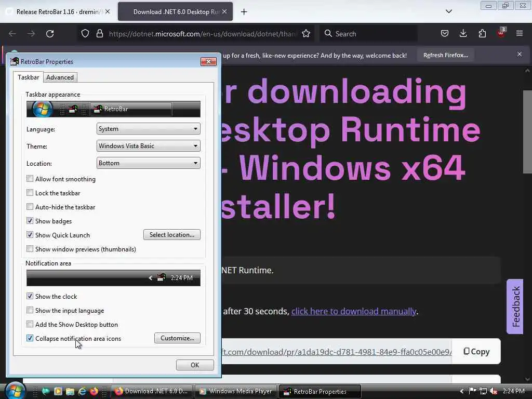Bookmark this page with the star icon
Viewport: 532px width, 399px height.
point(306,34)
